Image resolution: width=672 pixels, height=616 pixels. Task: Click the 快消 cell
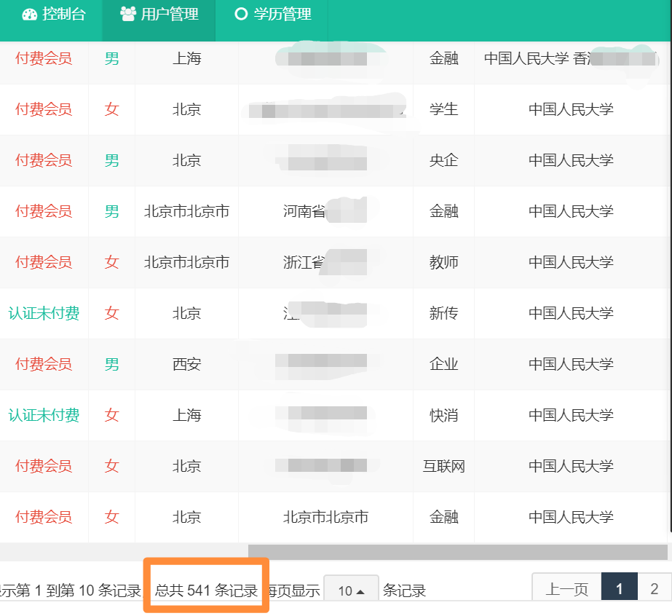[443, 415]
